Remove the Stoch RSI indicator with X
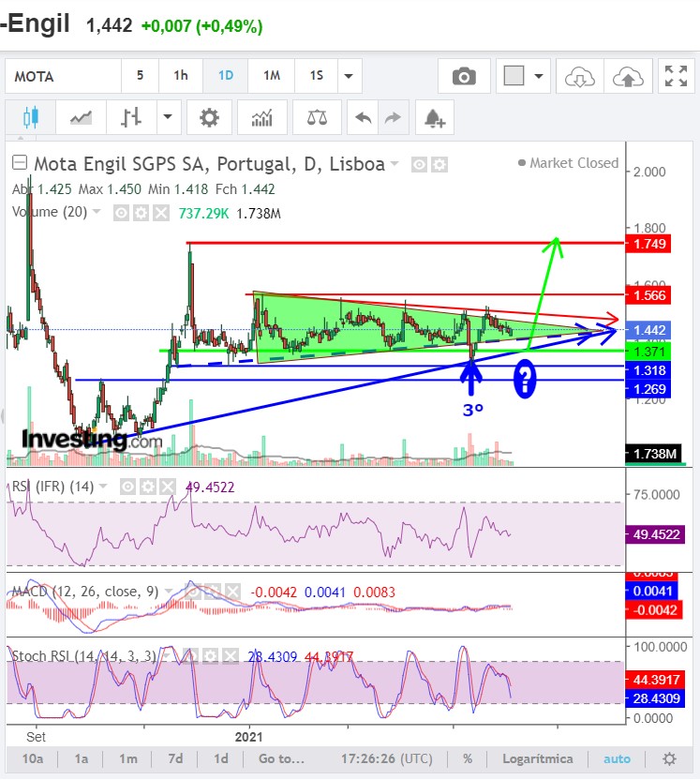 click(x=231, y=656)
